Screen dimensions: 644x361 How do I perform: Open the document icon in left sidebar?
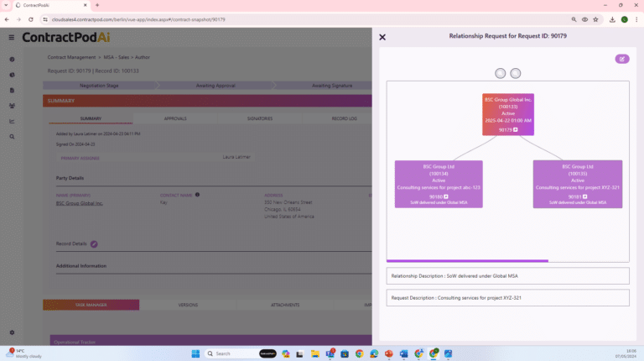point(12,90)
